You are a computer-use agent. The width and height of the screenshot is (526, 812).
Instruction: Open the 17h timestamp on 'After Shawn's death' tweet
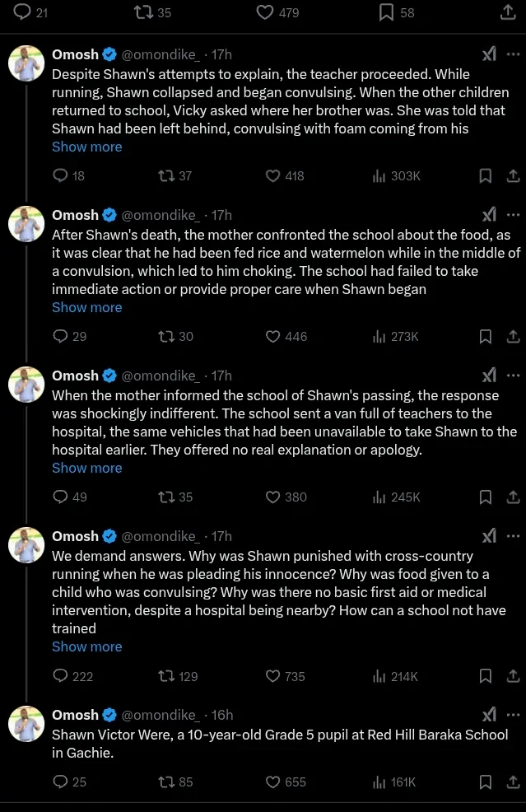[x=221, y=215]
